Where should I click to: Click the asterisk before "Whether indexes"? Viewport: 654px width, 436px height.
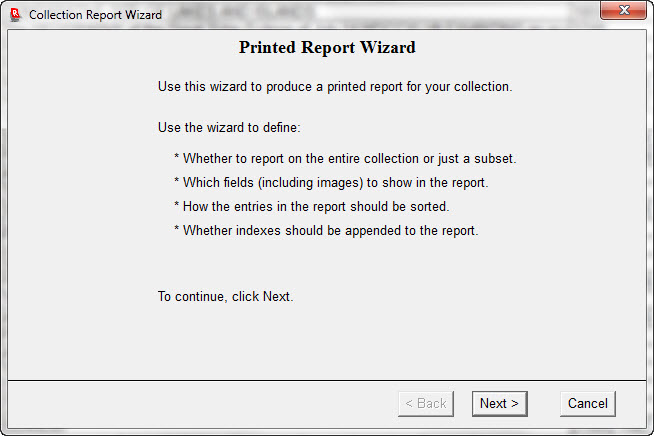177,231
